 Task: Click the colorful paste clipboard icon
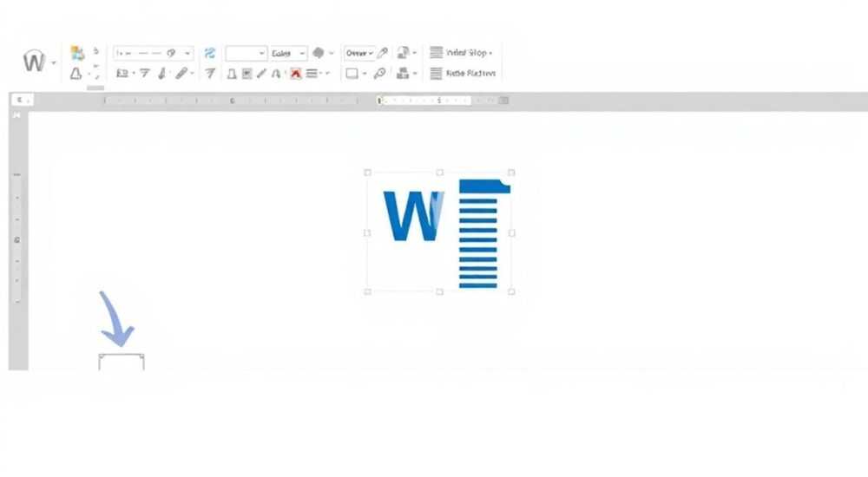(77, 53)
